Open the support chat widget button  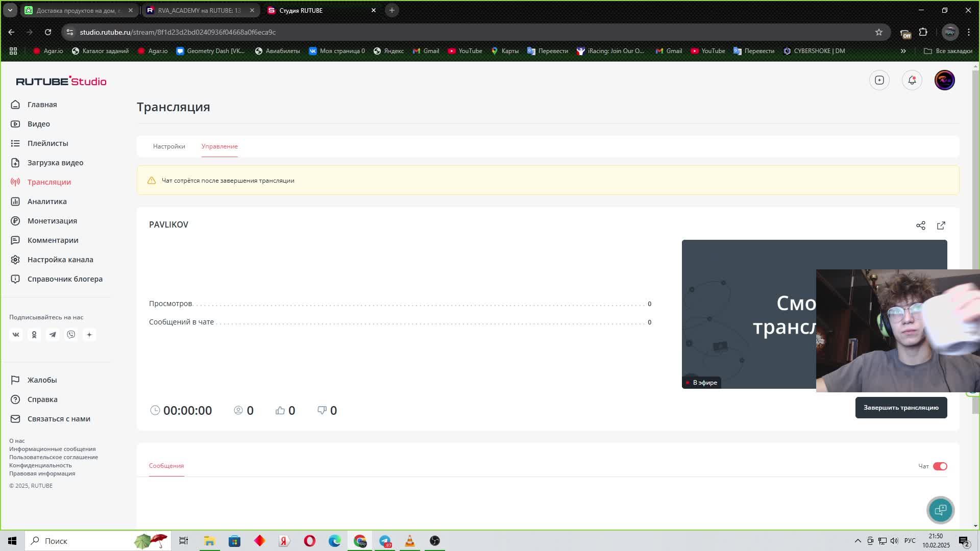[x=940, y=510]
